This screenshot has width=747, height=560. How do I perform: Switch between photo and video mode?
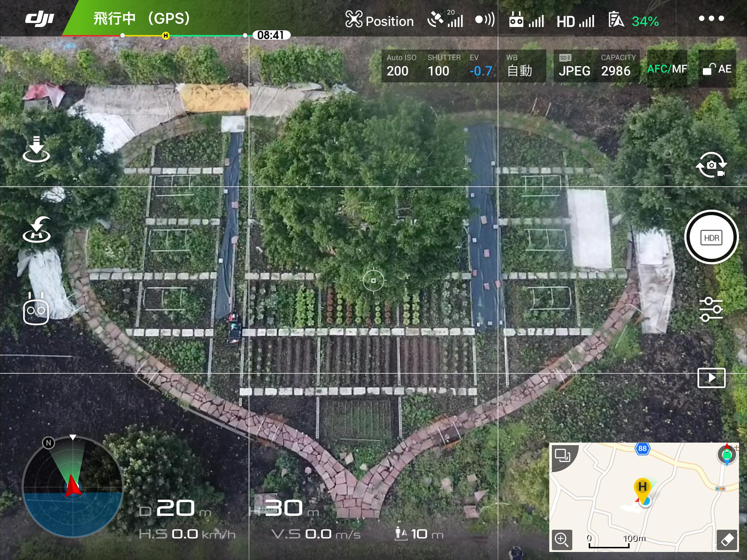[x=711, y=165]
